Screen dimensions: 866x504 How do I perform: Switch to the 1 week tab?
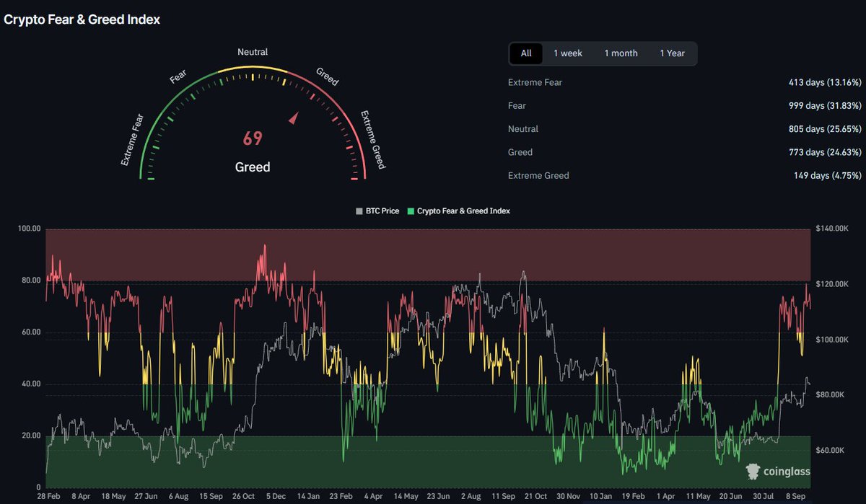pyautogui.click(x=568, y=53)
